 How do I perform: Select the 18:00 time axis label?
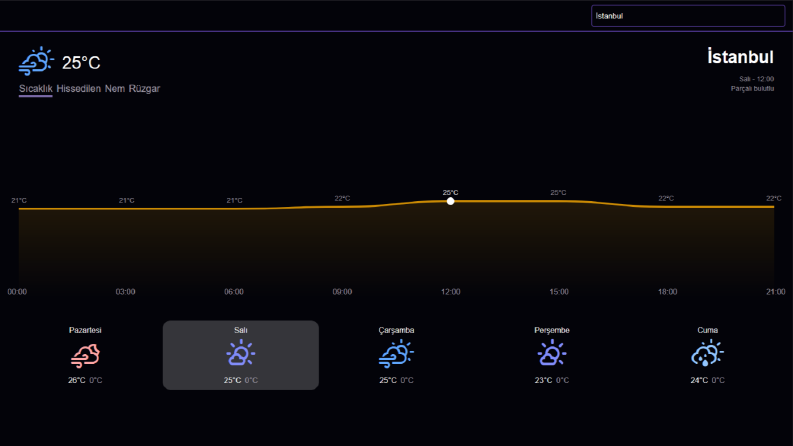[668, 292]
